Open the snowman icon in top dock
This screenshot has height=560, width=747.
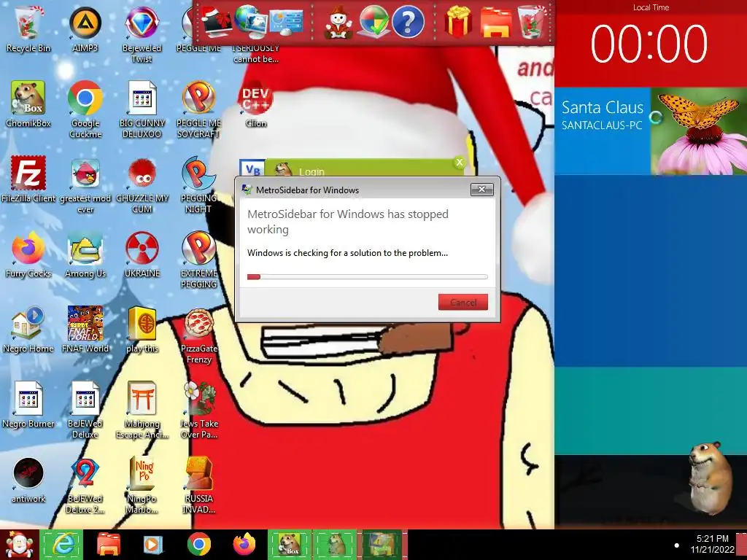click(338, 22)
